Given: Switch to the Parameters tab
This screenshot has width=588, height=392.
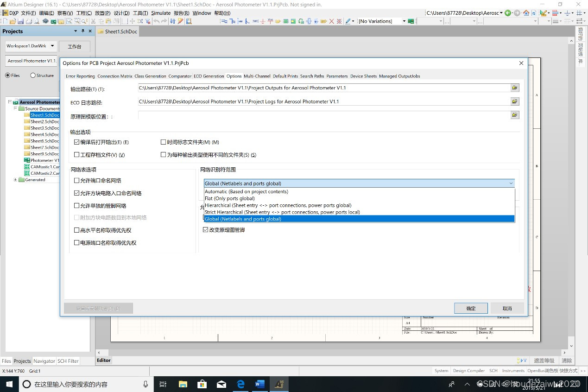Looking at the screenshot, I should [x=337, y=76].
